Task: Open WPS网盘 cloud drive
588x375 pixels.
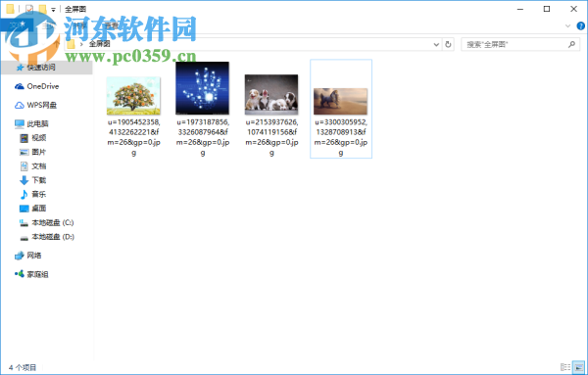Action: [35, 106]
